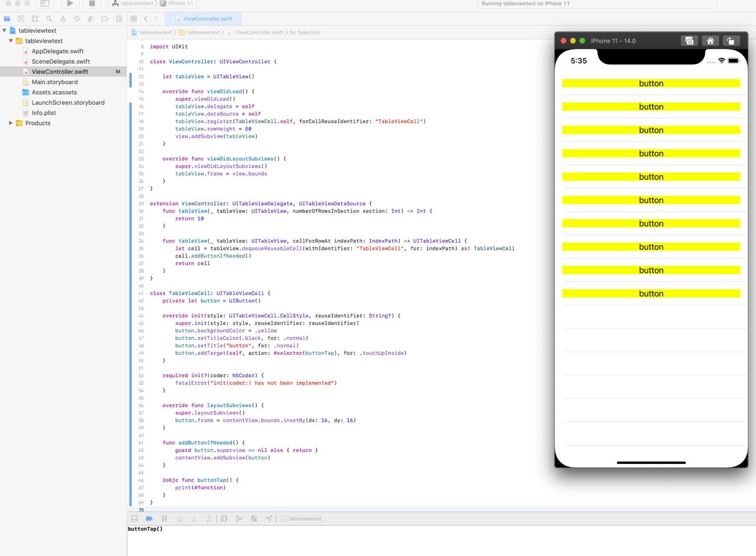Viewport: 756px width, 556px height.
Task: Open Main.storyboard file
Action: [54, 82]
